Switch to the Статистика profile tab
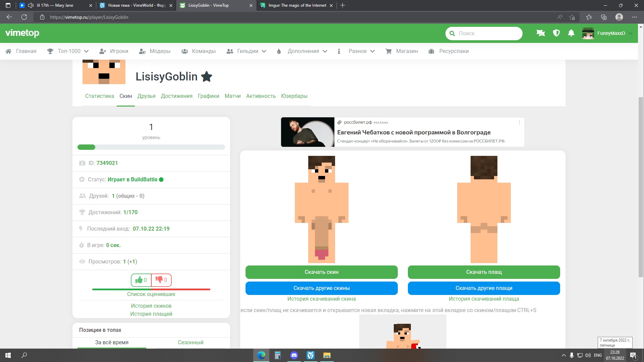 click(x=99, y=96)
